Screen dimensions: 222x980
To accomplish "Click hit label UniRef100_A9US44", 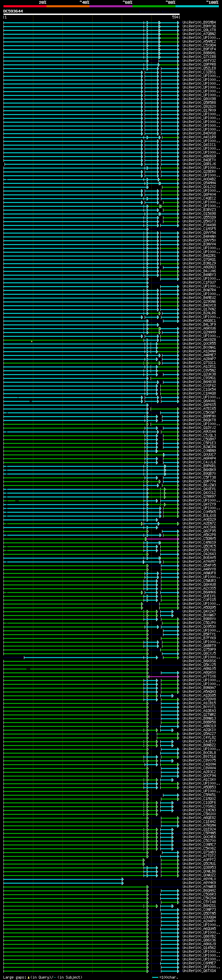I will point(199,432).
